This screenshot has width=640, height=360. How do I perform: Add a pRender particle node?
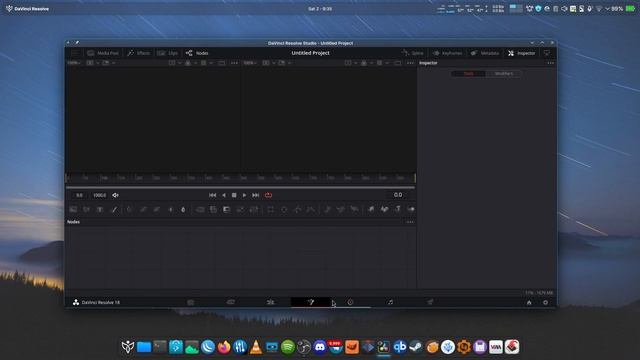click(354, 209)
